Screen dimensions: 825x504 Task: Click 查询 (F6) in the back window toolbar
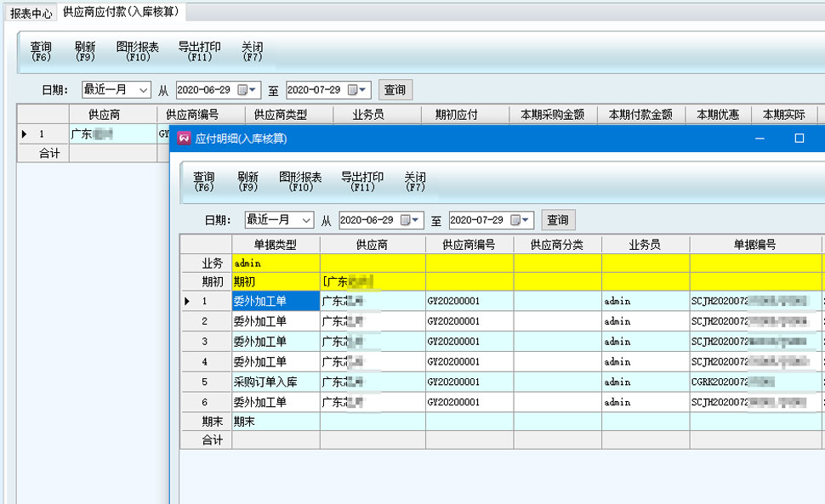[x=41, y=52]
